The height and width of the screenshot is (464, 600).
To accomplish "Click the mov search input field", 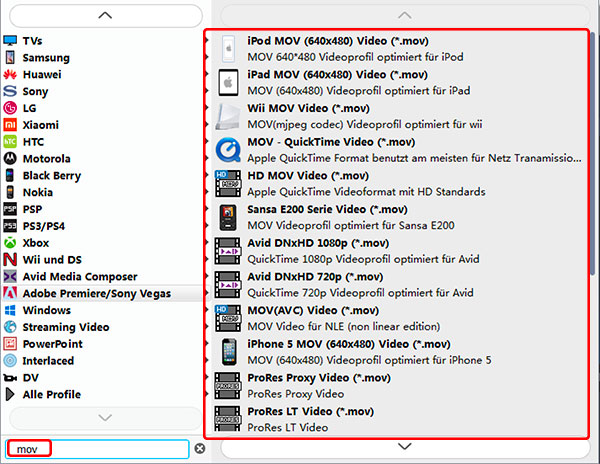I will (x=97, y=449).
